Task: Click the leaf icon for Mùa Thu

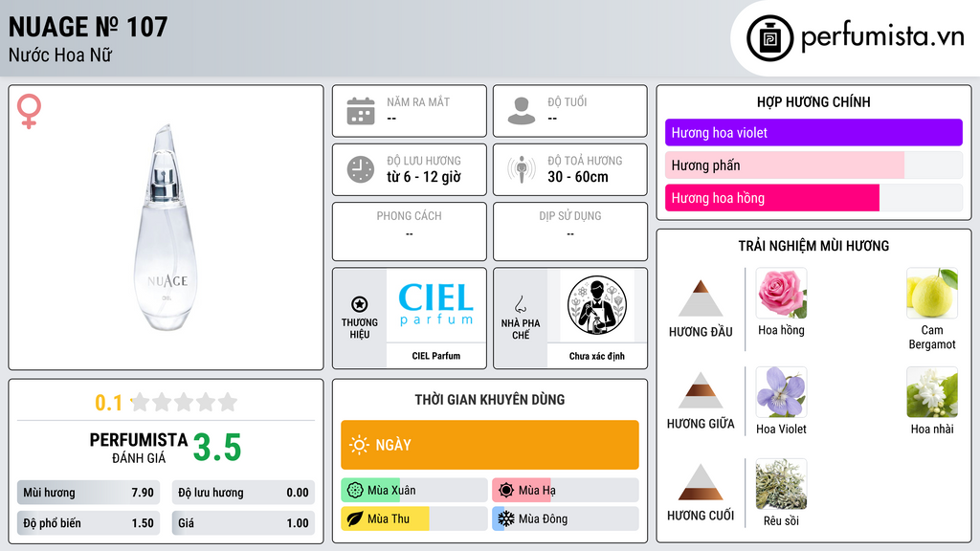Action: coord(355,518)
